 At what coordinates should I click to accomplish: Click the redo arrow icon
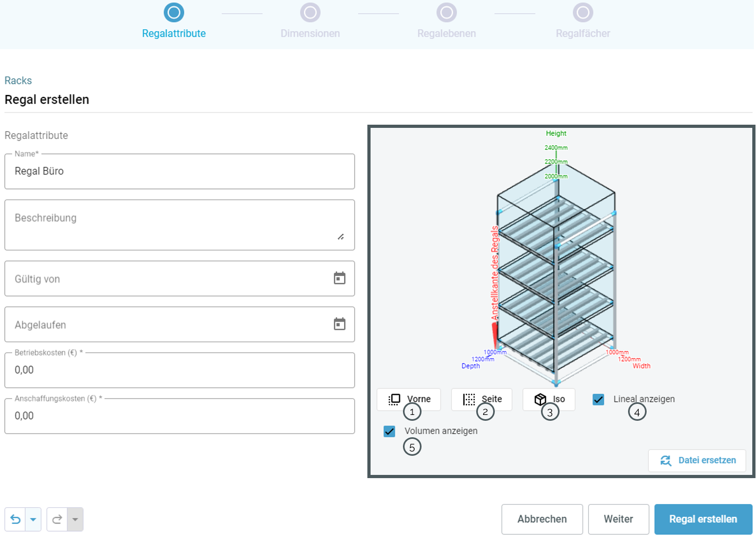57,519
